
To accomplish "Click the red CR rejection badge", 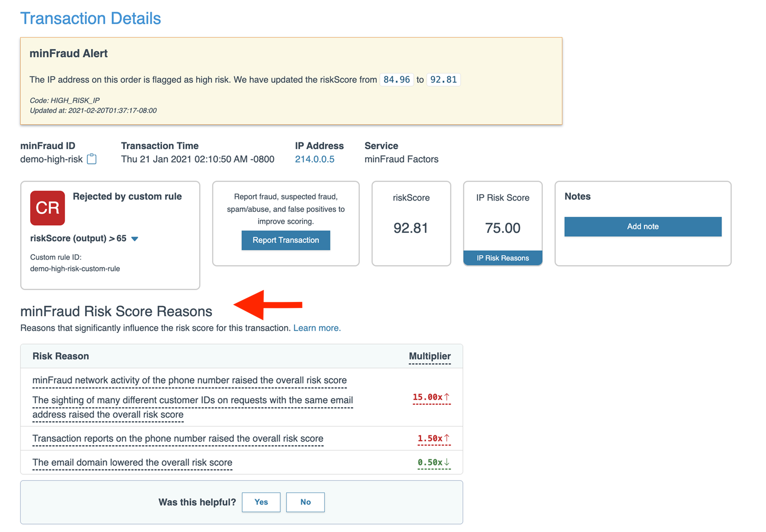I will click(x=47, y=208).
